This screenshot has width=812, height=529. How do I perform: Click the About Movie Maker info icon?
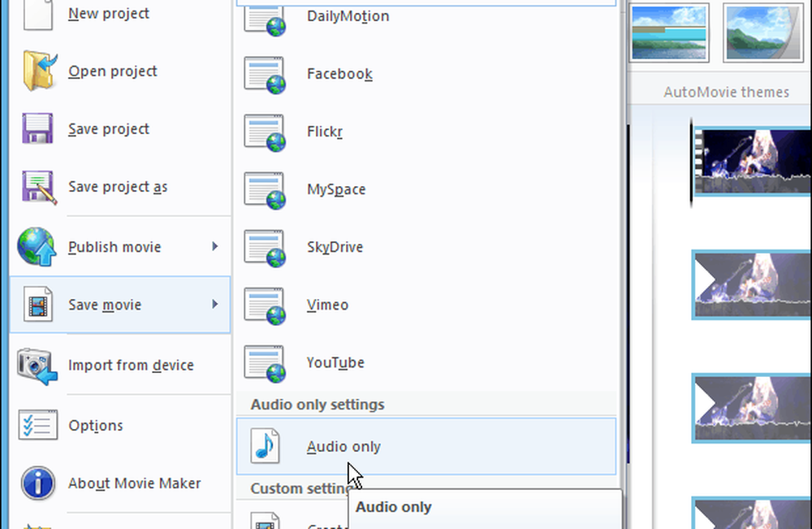pyautogui.click(x=38, y=483)
